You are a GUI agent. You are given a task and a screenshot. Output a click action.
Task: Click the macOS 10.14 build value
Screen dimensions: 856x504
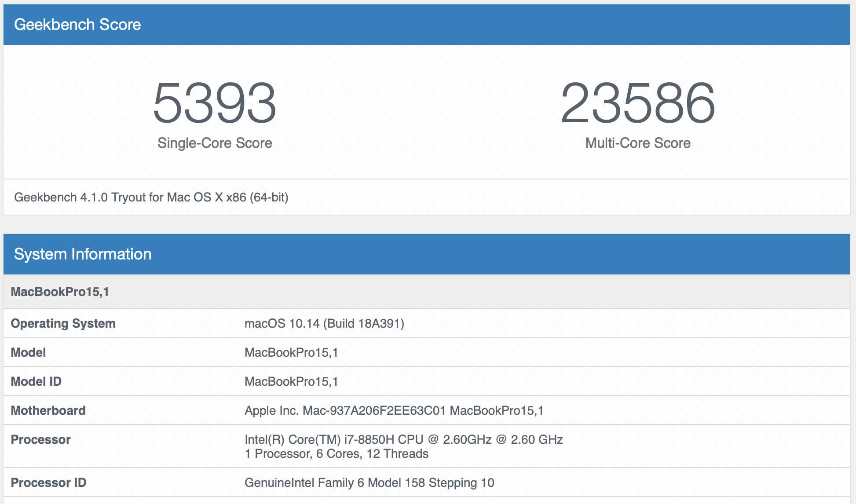pos(324,323)
